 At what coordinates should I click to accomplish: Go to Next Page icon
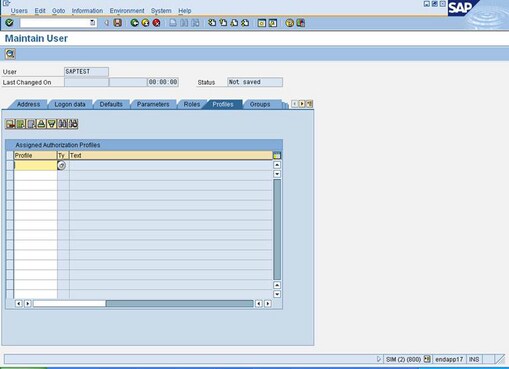tap(234, 23)
